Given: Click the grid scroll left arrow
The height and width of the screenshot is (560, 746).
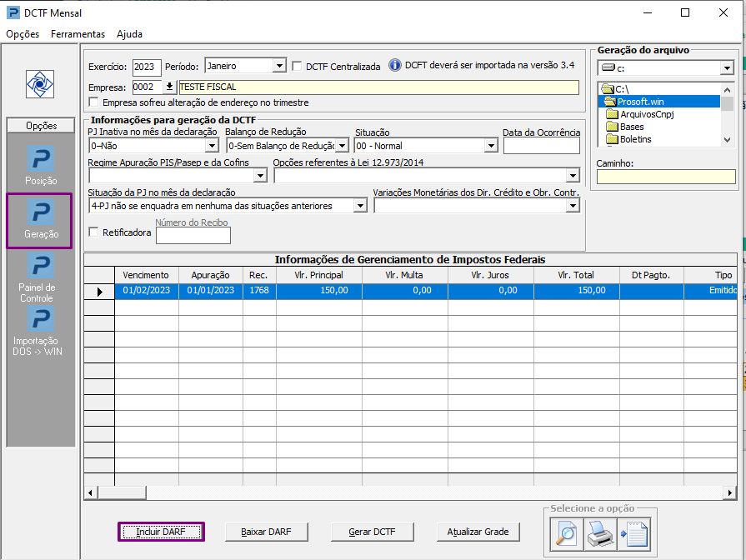Looking at the screenshot, I should point(91,492).
